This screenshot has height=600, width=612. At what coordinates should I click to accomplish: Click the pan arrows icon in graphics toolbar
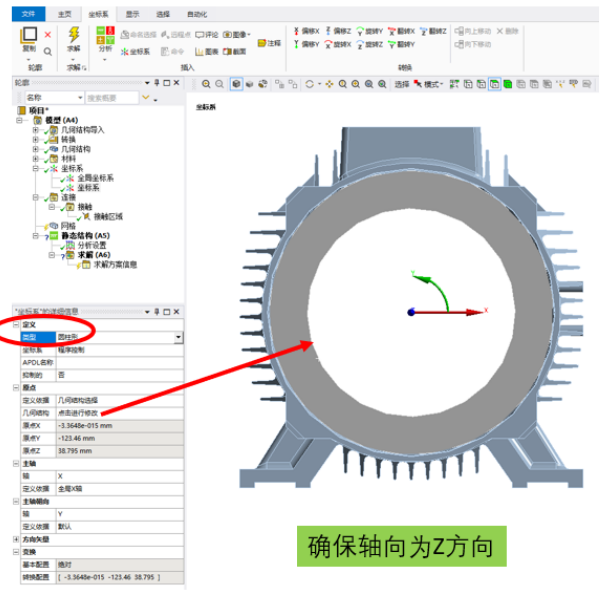329,84
